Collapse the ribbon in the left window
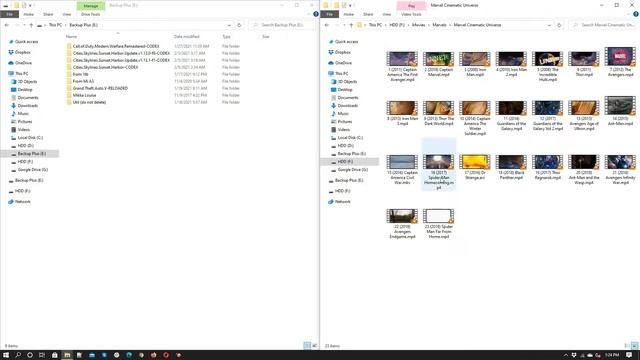This screenshot has height=360, width=640. pos(309,14)
